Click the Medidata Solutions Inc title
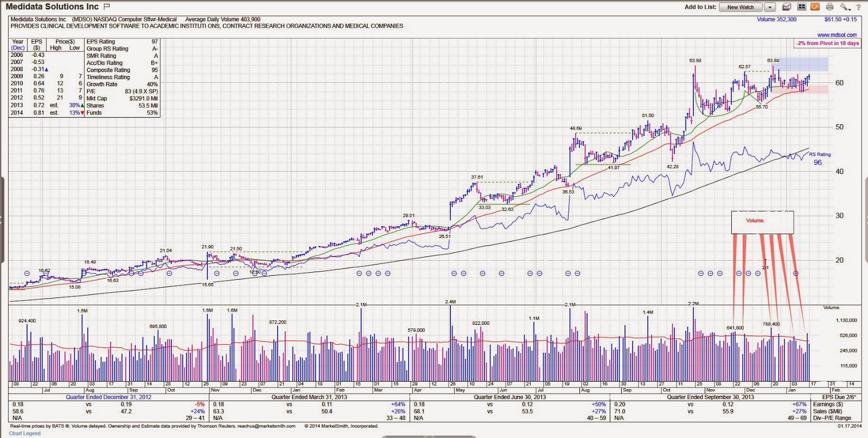The image size is (868, 438). click(52, 7)
